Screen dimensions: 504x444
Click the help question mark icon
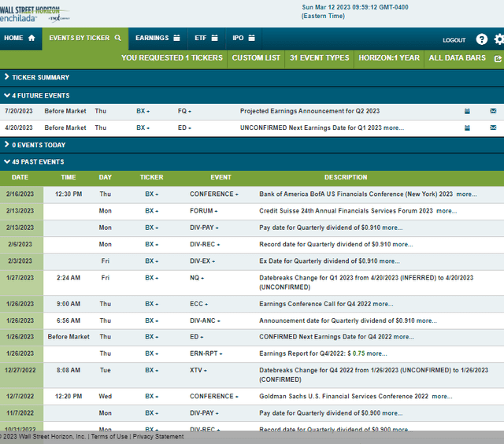pyautogui.click(x=481, y=39)
